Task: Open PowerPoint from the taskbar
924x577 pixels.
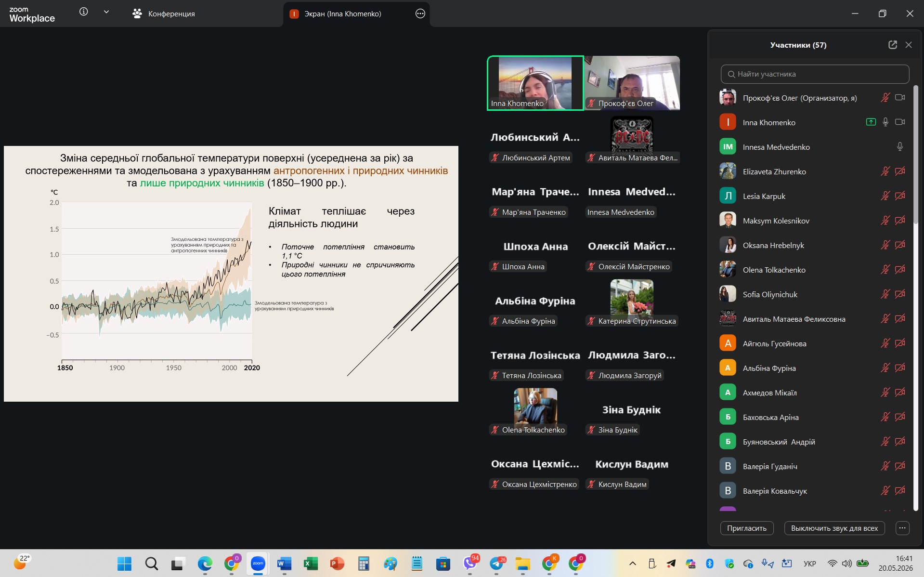Action: (x=337, y=564)
